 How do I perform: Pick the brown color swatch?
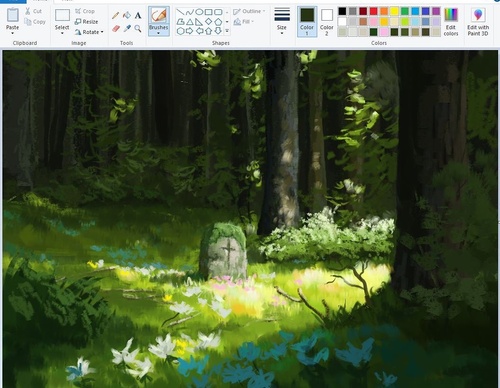click(363, 22)
